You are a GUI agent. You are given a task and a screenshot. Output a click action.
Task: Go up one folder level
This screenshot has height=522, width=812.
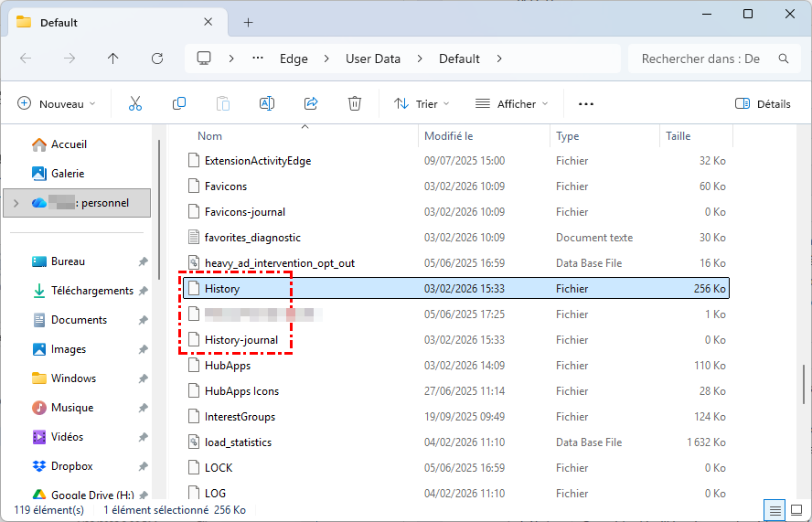tap(113, 59)
